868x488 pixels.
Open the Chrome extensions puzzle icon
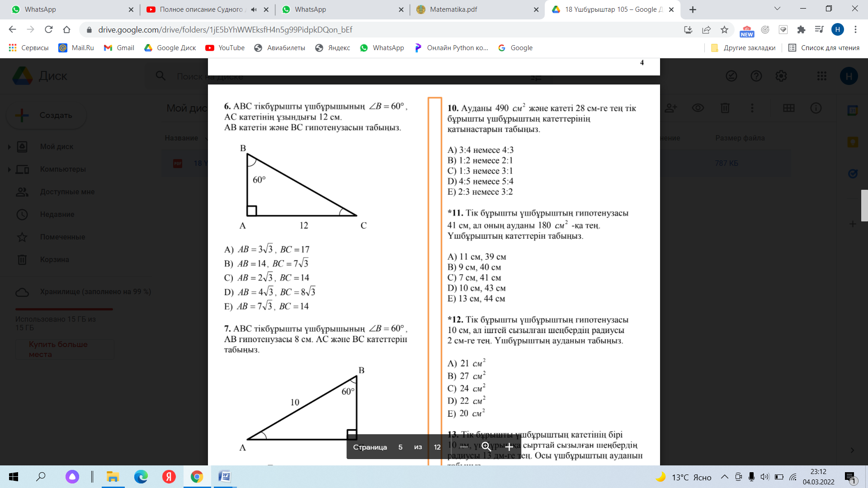pyautogui.click(x=801, y=30)
